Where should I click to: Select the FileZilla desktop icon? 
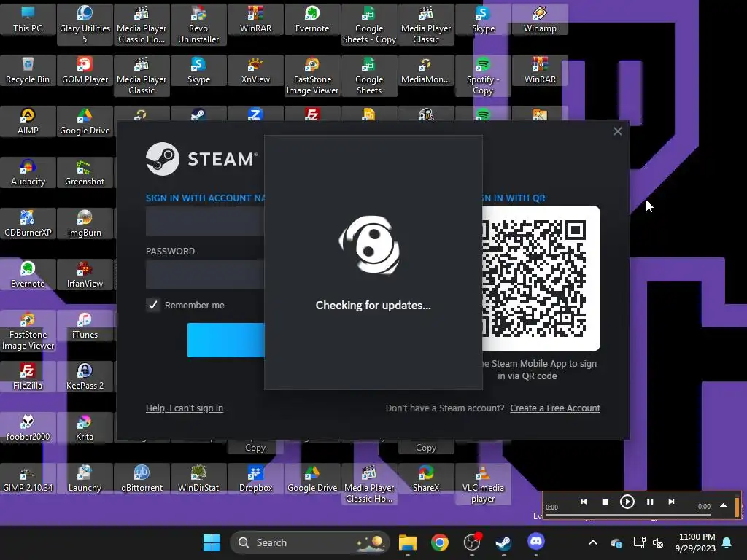pos(28,376)
